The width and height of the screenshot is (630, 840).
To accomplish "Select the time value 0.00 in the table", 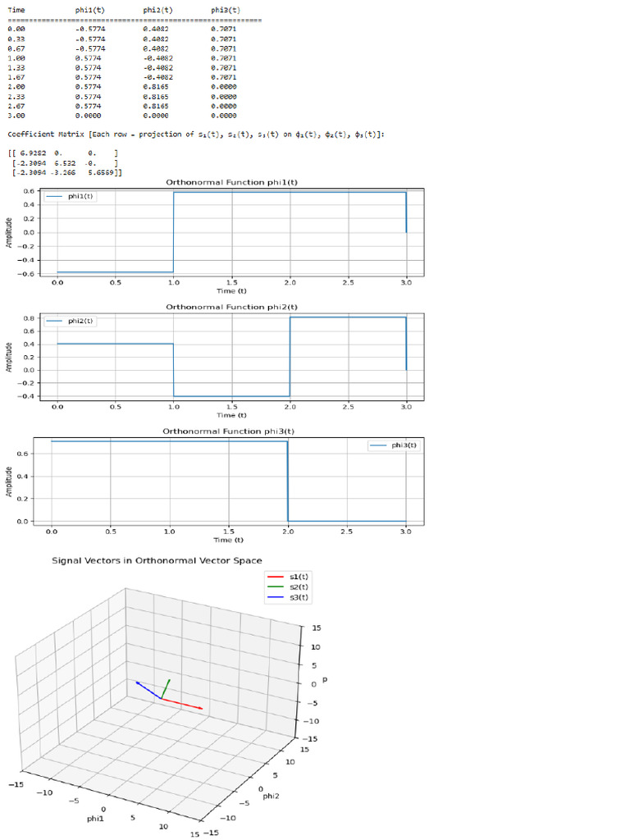I will coord(16,29).
